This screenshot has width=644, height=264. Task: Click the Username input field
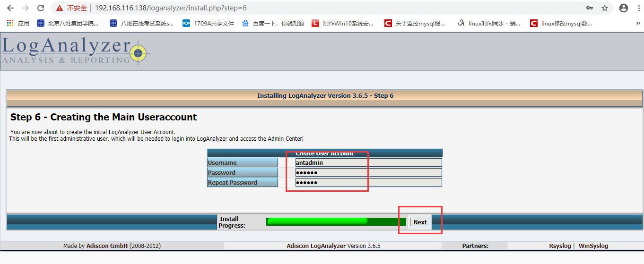click(369, 162)
